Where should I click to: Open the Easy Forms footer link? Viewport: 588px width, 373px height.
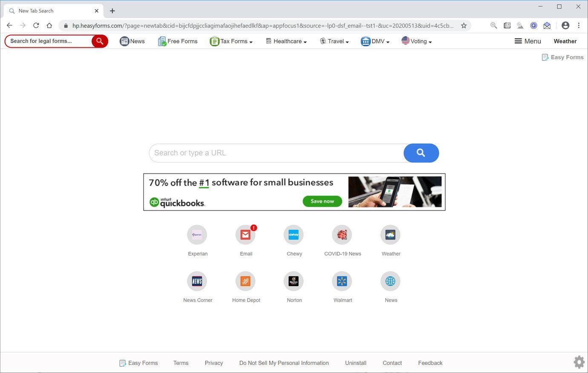click(x=138, y=363)
